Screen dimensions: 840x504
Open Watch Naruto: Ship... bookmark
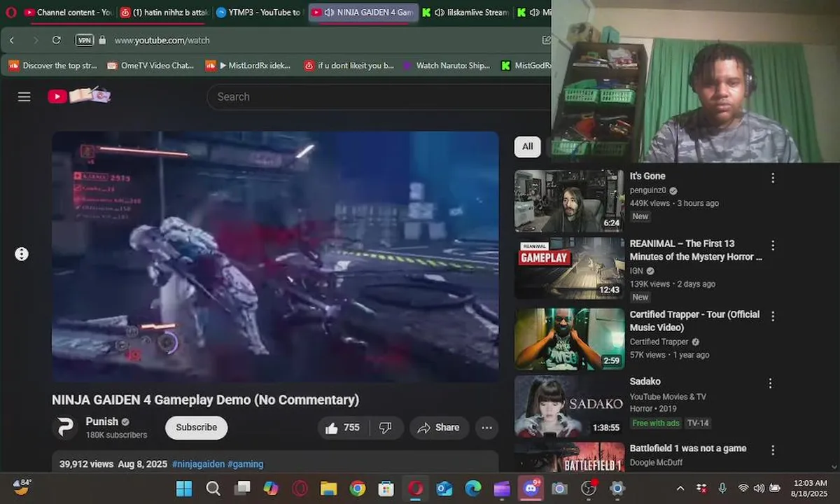(447, 66)
